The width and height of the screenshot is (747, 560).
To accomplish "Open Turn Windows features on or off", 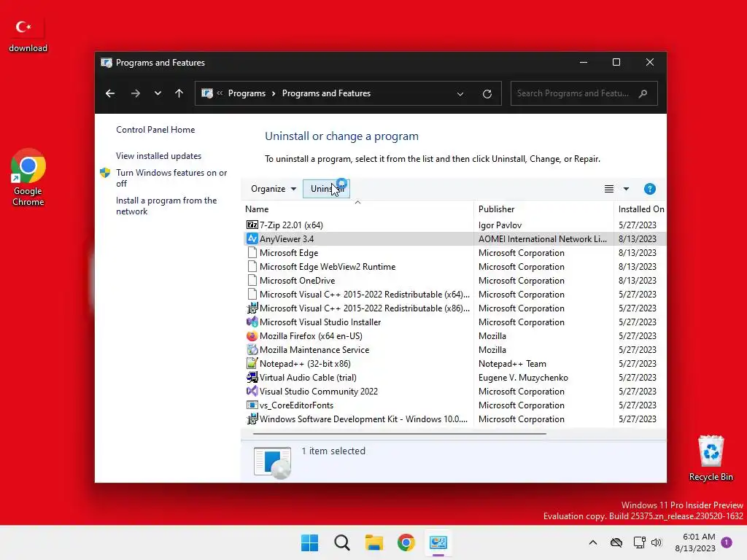I will (x=171, y=178).
